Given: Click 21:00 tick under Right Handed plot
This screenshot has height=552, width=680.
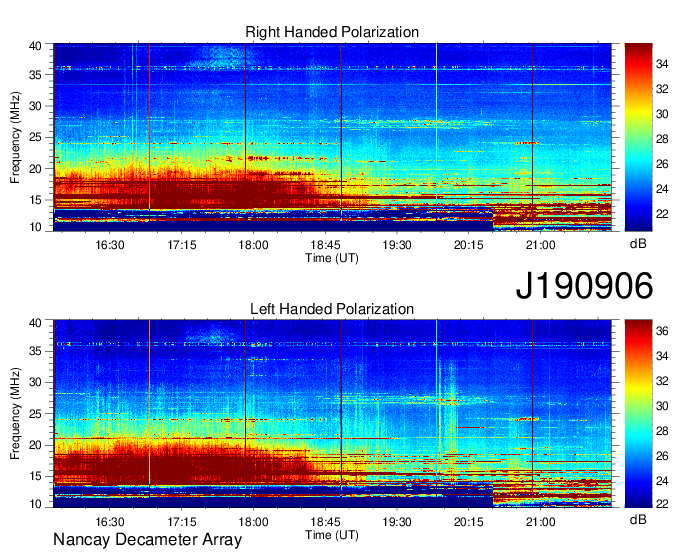Looking at the screenshot, I should click(540, 245).
